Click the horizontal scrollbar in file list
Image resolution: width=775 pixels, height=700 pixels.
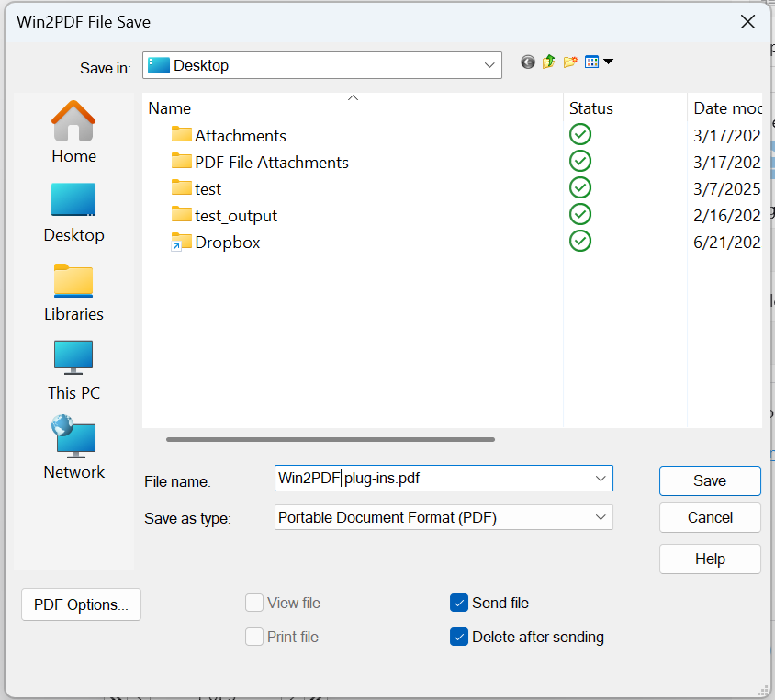pos(331,440)
